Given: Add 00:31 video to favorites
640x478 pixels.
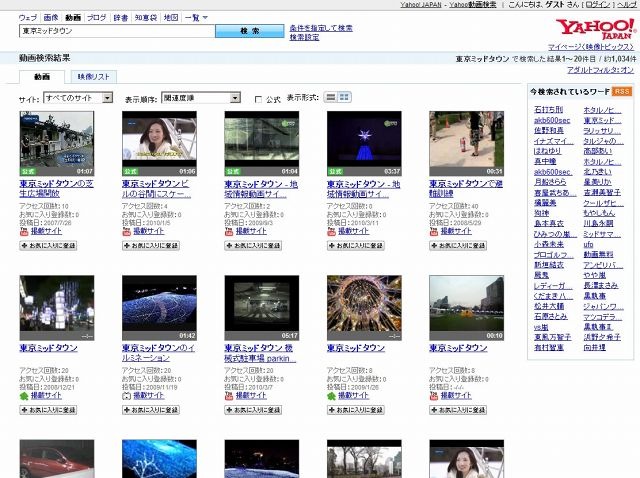Looking at the screenshot, I should [458, 246].
